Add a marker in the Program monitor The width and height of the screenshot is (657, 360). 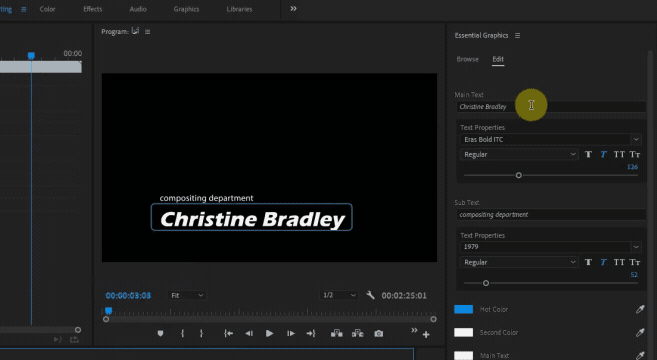point(160,334)
